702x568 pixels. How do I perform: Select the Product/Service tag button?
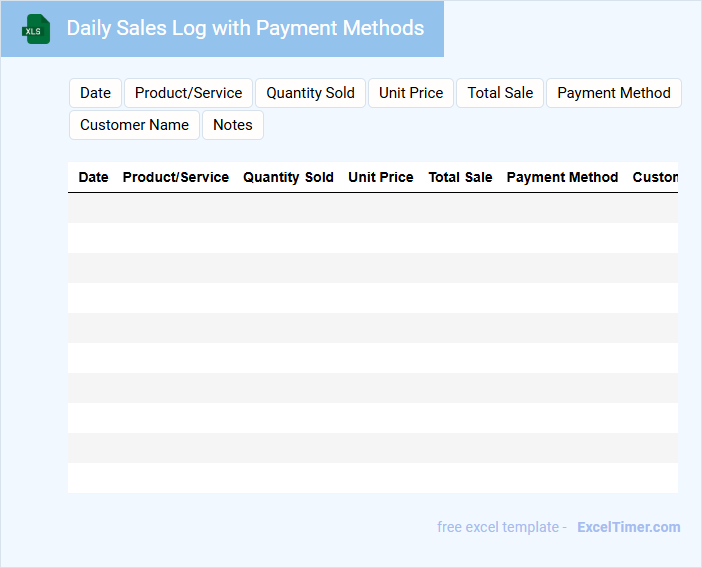(188, 93)
